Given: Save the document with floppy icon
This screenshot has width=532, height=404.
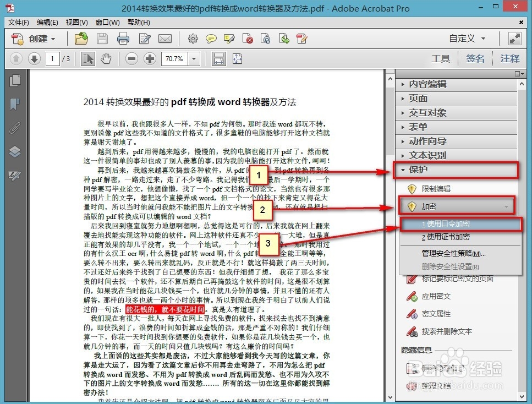Looking at the screenshot, I should tap(102, 39).
